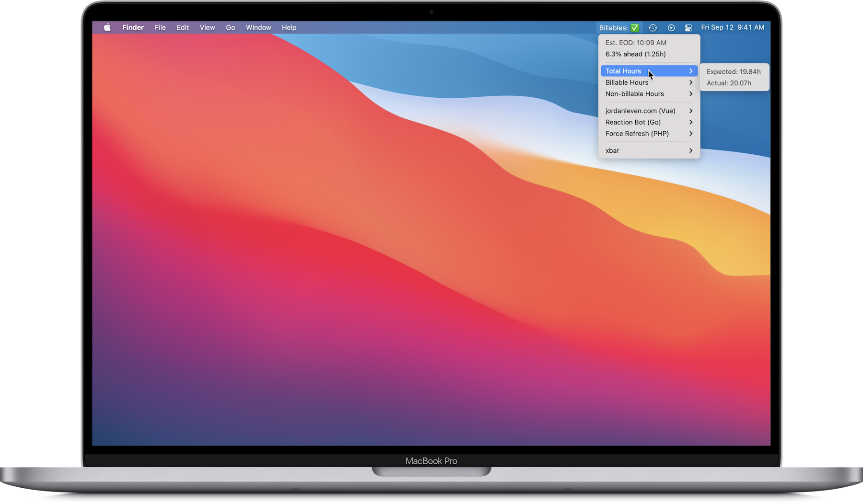This screenshot has height=504, width=863.
Task: Open the Go menu
Action: (x=230, y=28)
